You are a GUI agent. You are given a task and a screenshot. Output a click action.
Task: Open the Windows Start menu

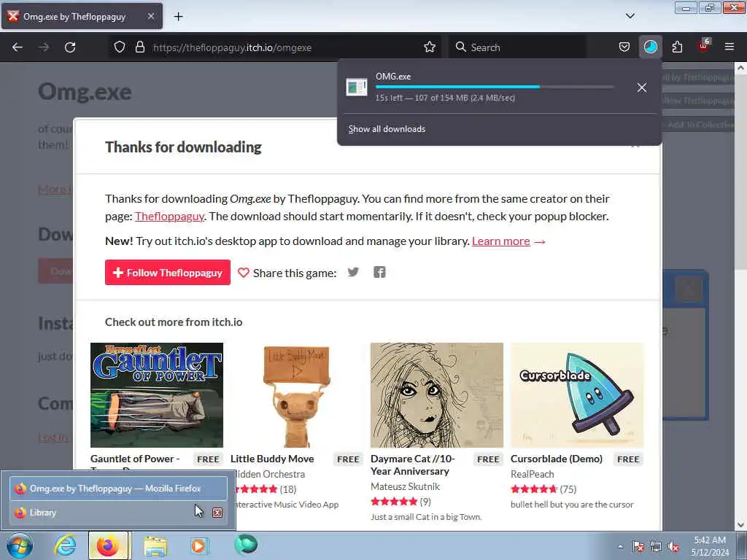(x=20, y=545)
